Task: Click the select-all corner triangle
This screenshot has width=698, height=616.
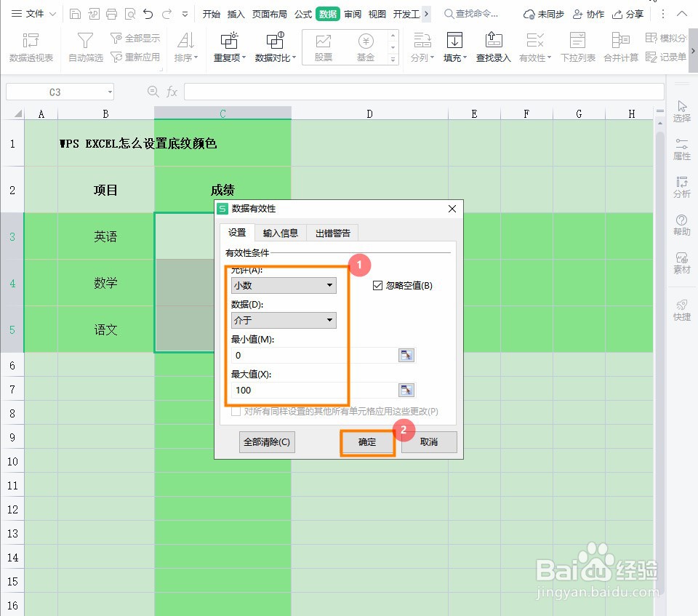Action: [17, 114]
